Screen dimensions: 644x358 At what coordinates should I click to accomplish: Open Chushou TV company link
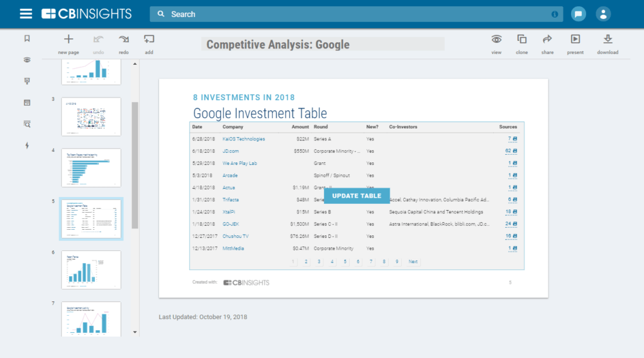[x=235, y=237]
